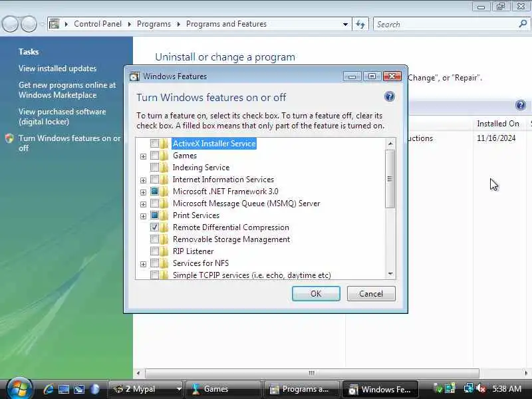This screenshot has height=399, width=532.
Task: Click the horizontal scrollbar thumb in Programs window
Action: 312,373
